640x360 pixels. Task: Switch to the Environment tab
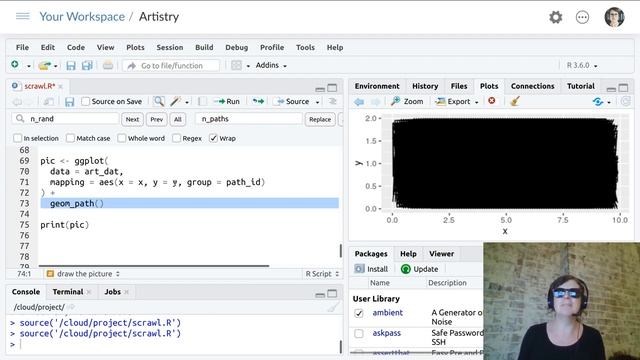coord(377,86)
